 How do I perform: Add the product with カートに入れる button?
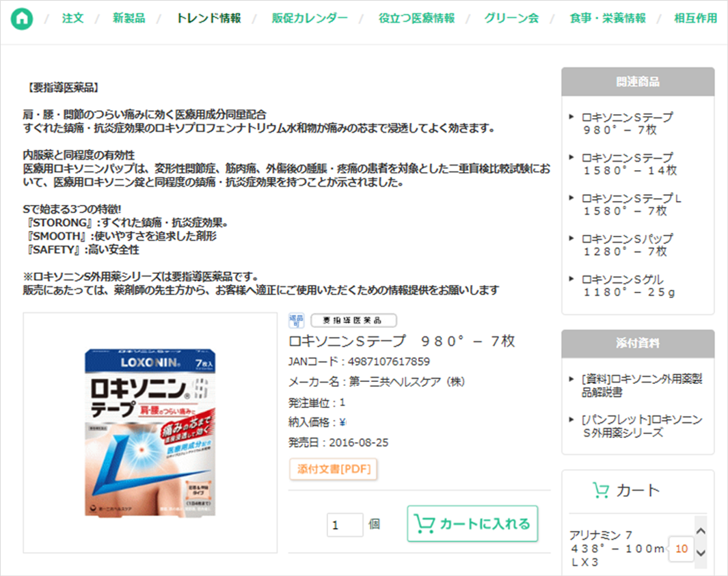point(472,523)
